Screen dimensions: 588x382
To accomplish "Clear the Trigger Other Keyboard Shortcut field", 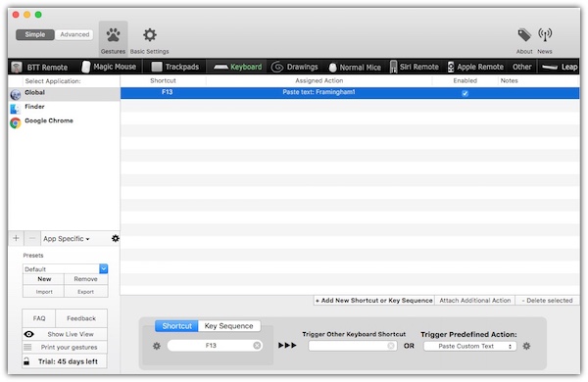I will 391,346.
